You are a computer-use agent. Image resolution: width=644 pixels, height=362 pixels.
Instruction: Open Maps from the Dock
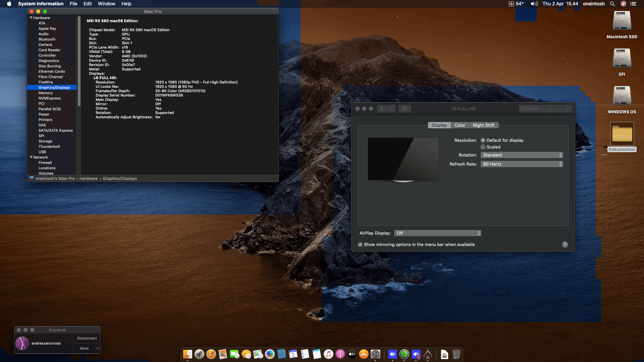(x=258, y=354)
